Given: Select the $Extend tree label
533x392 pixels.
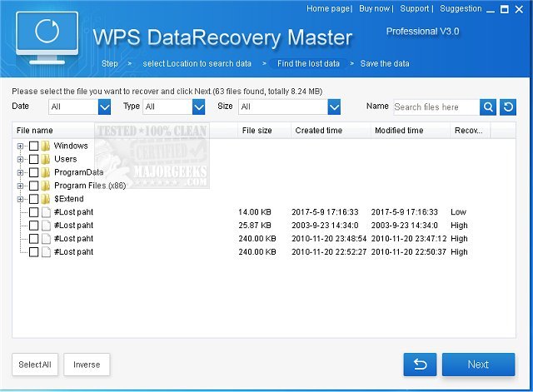Looking at the screenshot, I should (x=69, y=199).
